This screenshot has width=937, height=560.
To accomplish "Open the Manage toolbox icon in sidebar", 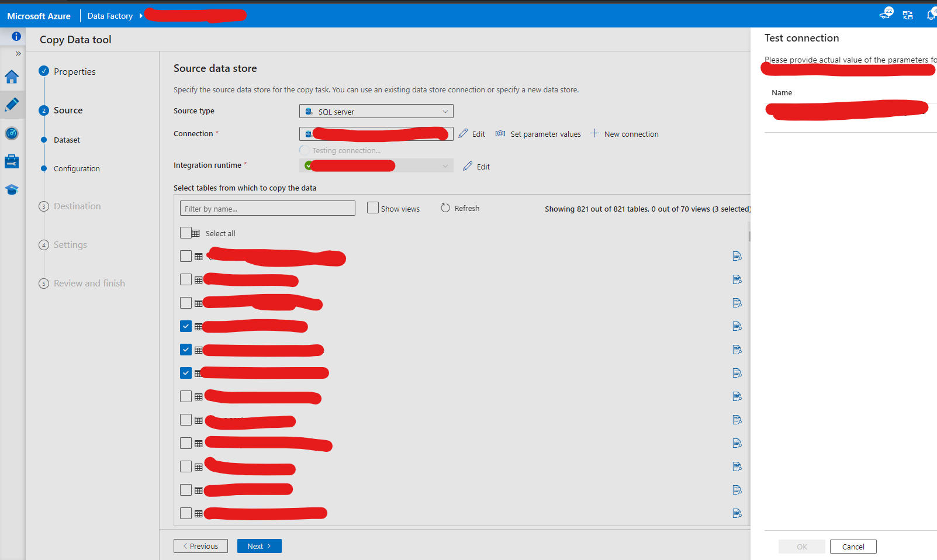I will pyautogui.click(x=12, y=161).
